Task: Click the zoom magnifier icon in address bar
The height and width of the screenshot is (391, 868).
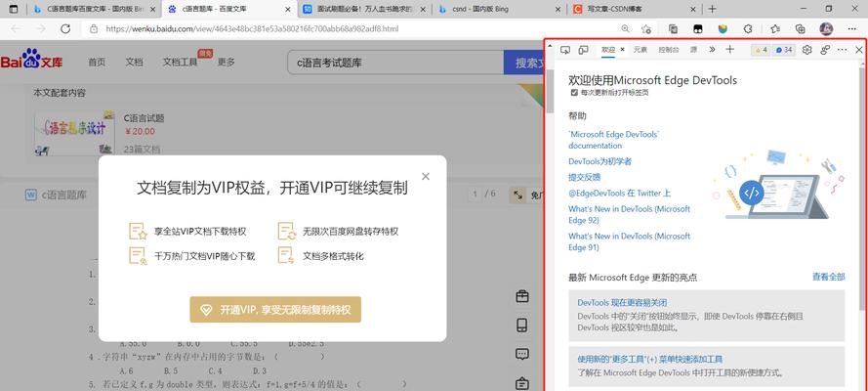Action: coord(625,28)
